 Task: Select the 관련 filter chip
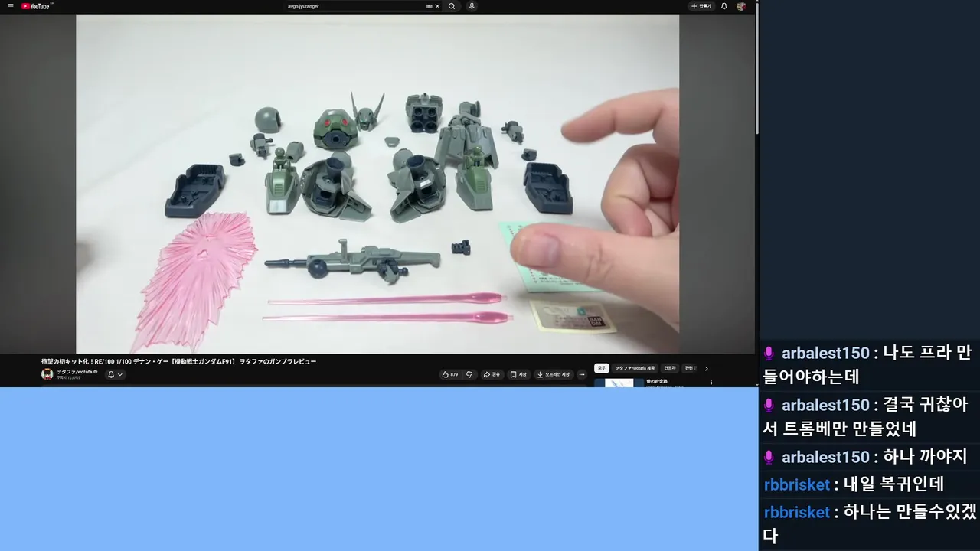tap(690, 368)
